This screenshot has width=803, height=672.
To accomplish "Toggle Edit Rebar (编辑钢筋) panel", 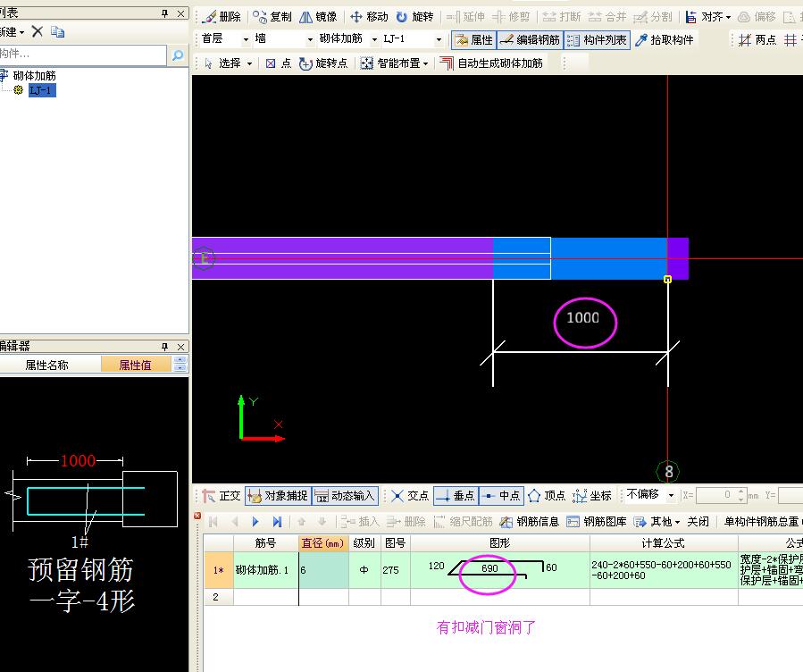I will (x=530, y=39).
